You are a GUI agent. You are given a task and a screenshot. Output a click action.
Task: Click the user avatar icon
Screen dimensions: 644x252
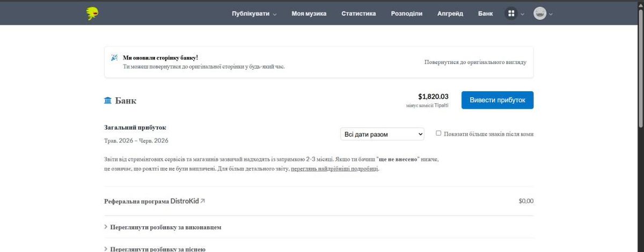tap(539, 14)
